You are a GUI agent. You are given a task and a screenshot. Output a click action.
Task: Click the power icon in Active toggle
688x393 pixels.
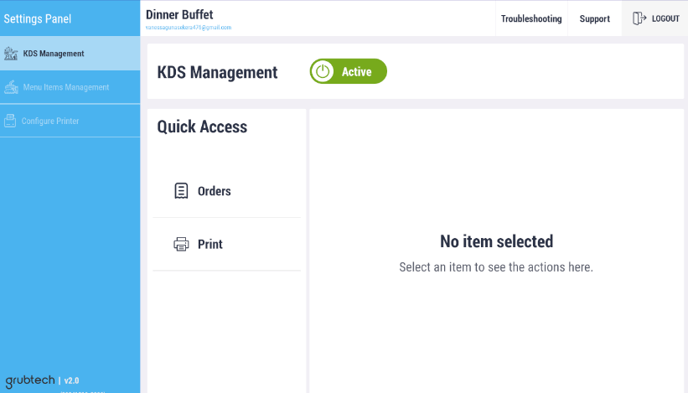[x=322, y=71]
